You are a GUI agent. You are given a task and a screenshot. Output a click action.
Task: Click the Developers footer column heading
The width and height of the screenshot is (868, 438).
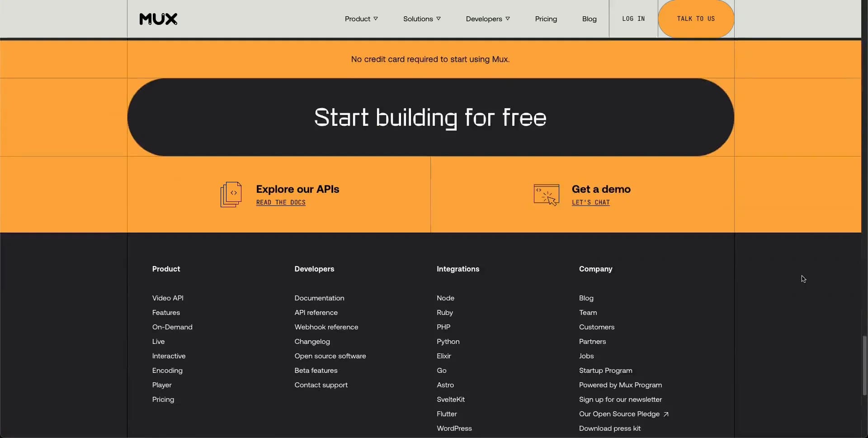tap(314, 269)
